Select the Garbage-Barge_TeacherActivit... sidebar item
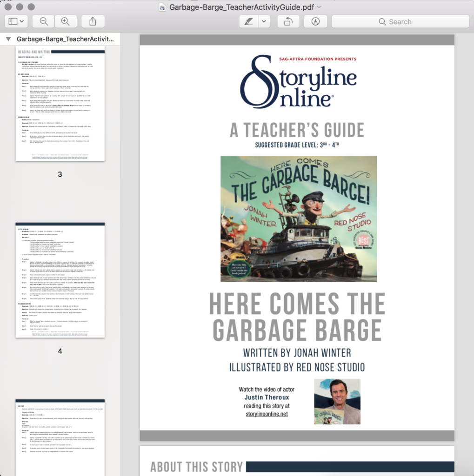474x476 pixels. [65, 39]
